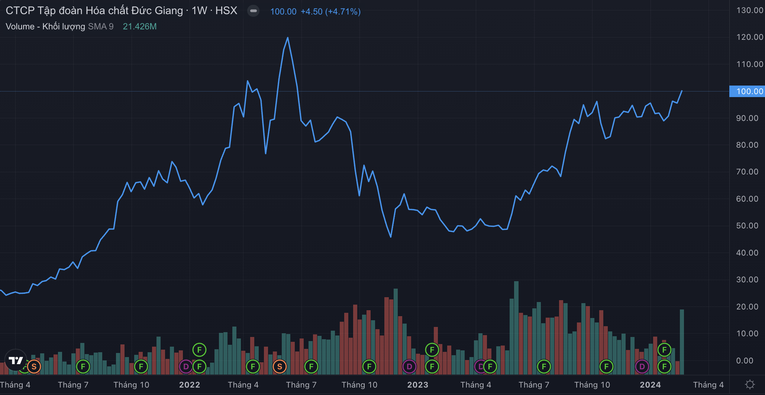Image resolution: width=765 pixels, height=395 pixels.
Task: Click the Volume - Khối lượng indicator label
Action: [45, 26]
